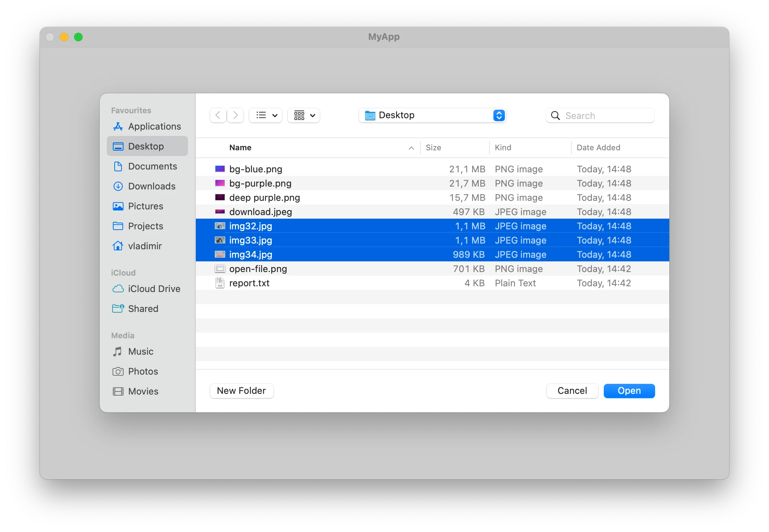
Task: Open the view style dropdown
Action: (x=265, y=115)
